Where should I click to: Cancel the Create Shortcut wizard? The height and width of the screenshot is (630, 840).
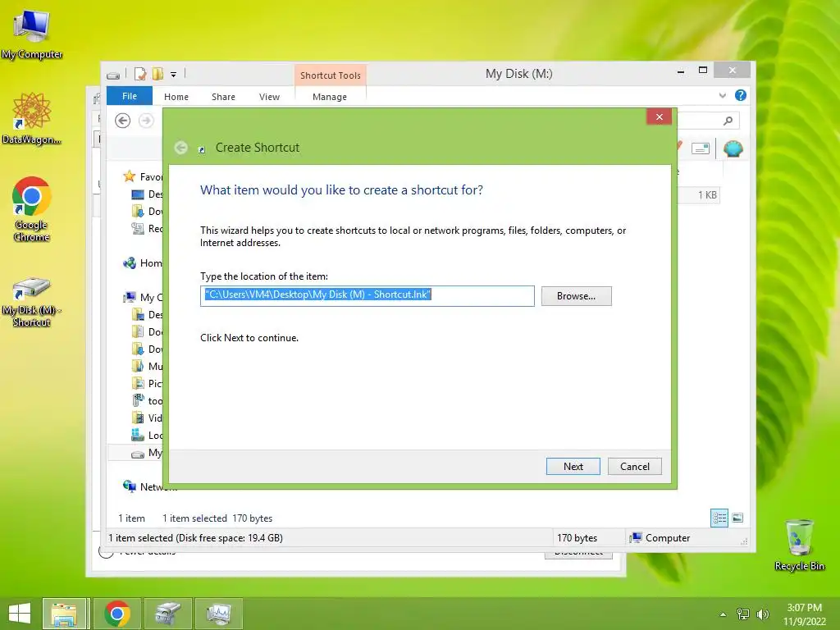point(634,467)
